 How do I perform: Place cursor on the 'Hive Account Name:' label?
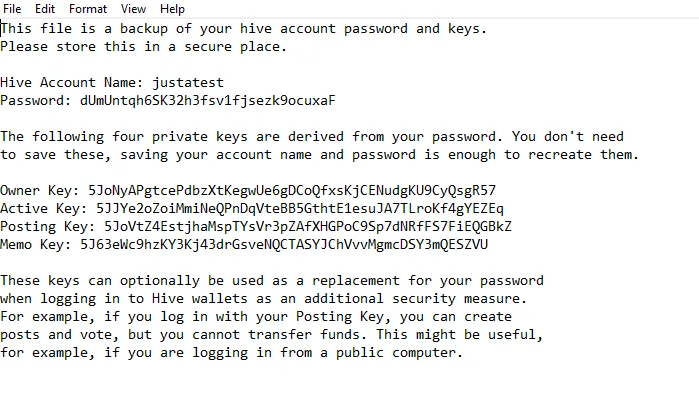tap(72, 83)
